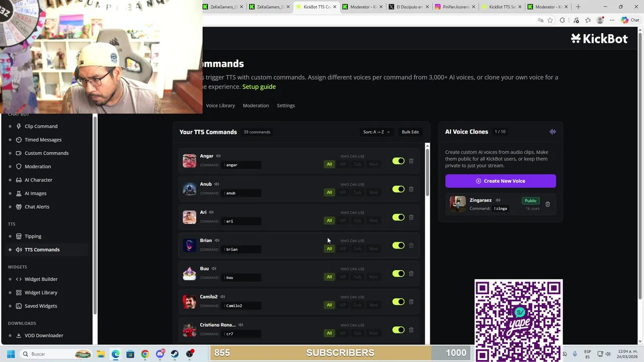Image resolution: width=644 pixels, height=362 pixels.
Task: Delete the Anub TTS command
Action: click(x=411, y=189)
